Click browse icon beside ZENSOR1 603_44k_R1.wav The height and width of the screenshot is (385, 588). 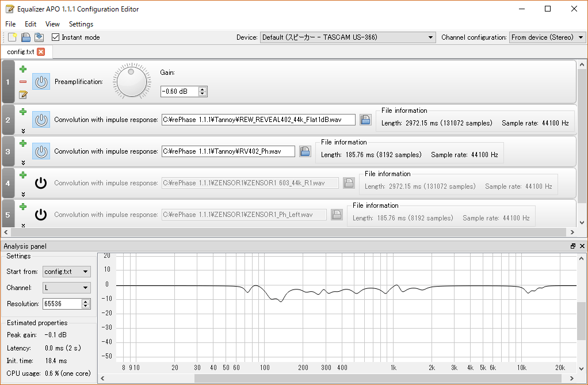tap(349, 183)
